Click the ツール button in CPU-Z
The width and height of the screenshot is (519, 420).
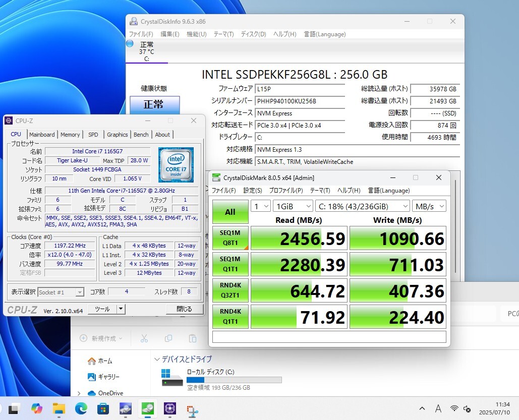pyautogui.click(x=102, y=309)
